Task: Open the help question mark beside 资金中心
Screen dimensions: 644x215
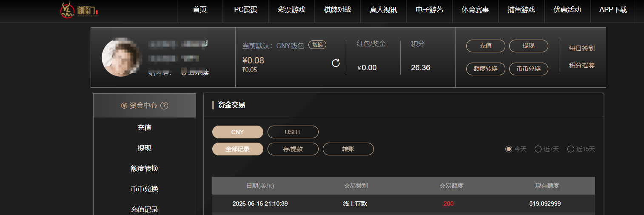Action: pos(164,106)
